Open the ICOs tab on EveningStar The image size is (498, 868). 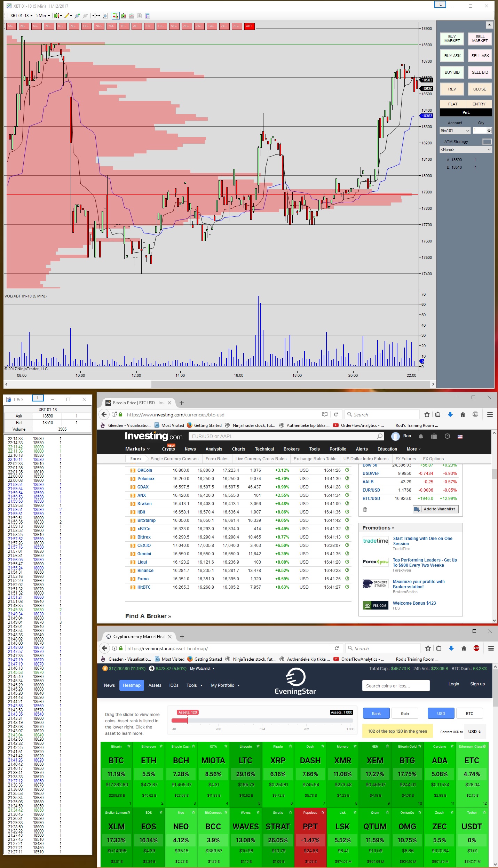[x=174, y=685]
